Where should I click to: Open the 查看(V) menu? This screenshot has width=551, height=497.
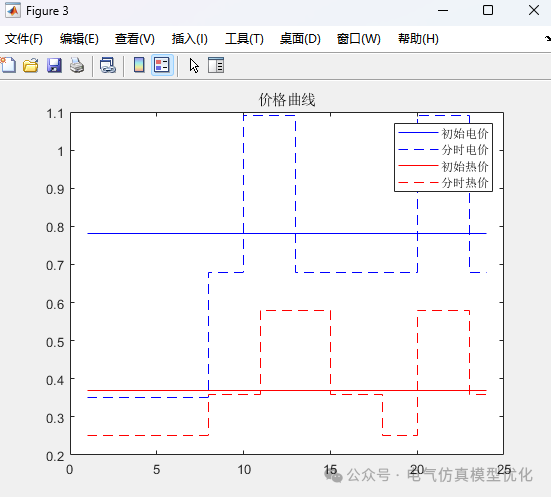coord(135,39)
